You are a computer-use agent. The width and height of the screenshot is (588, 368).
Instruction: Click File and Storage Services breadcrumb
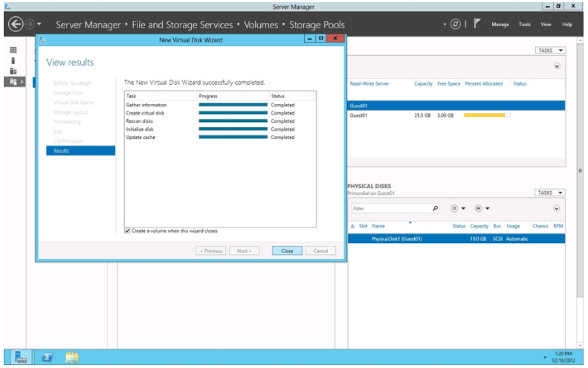tap(182, 25)
